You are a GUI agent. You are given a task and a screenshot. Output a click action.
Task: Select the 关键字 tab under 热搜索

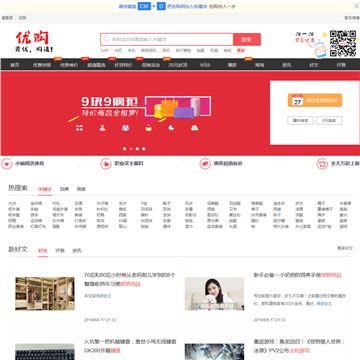45,189
